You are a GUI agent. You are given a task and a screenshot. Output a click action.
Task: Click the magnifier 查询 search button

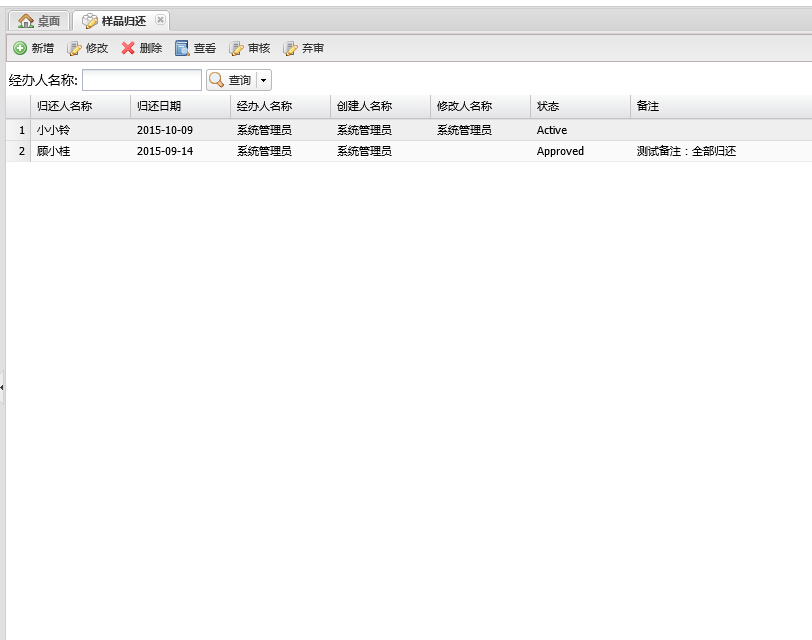tap(230, 80)
